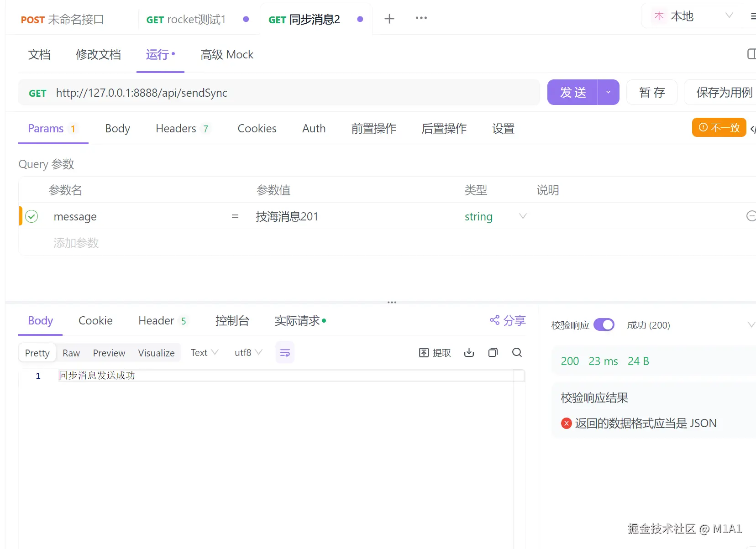
Task: Switch to POST 未命名接口 tab
Action: point(63,20)
